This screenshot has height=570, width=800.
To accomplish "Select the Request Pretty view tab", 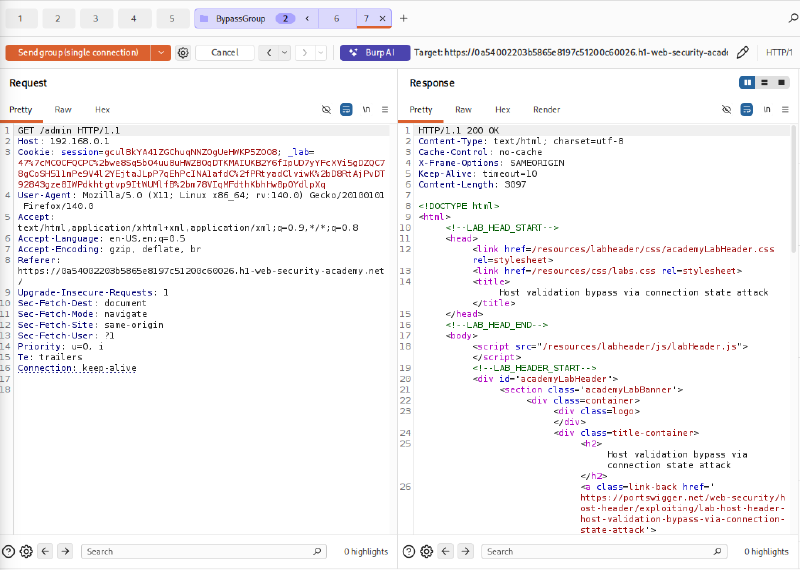I will click(20, 110).
